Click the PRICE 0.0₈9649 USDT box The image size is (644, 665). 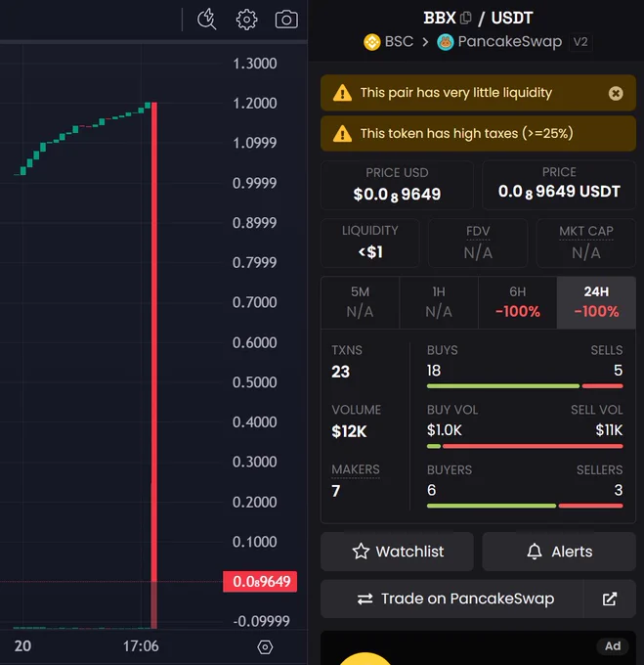coord(559,185)
